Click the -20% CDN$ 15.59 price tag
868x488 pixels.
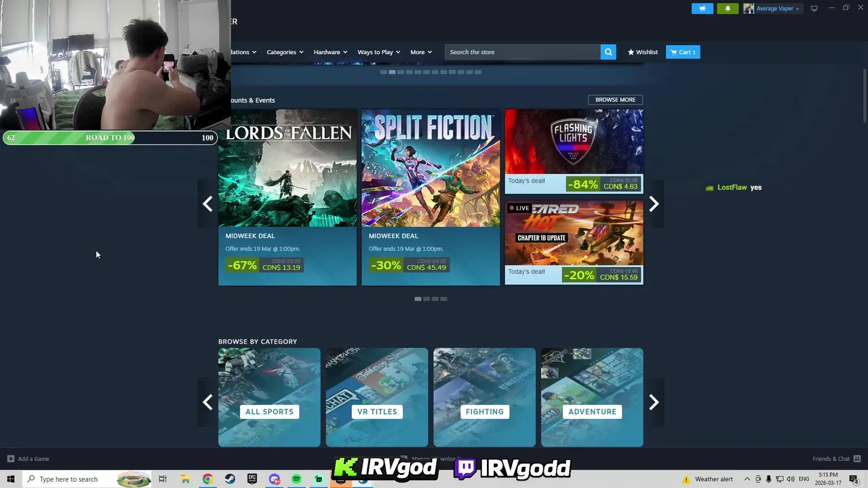[x=601, y=275]
